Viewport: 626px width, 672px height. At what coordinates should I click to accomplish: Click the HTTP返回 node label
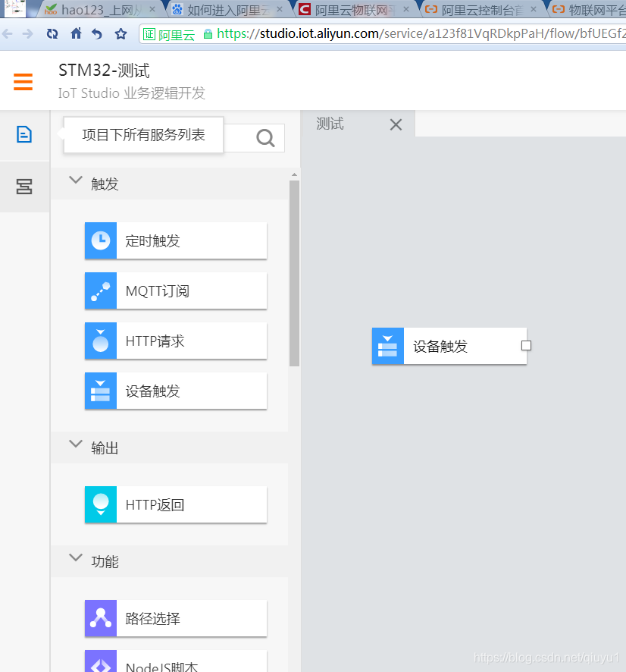[x=155, y=505]
